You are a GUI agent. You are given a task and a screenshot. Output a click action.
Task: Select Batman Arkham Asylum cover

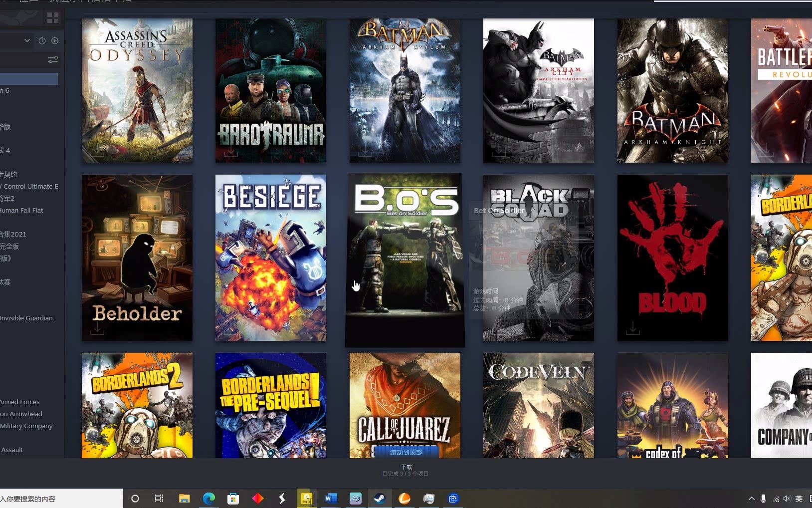tap(405, 91)
